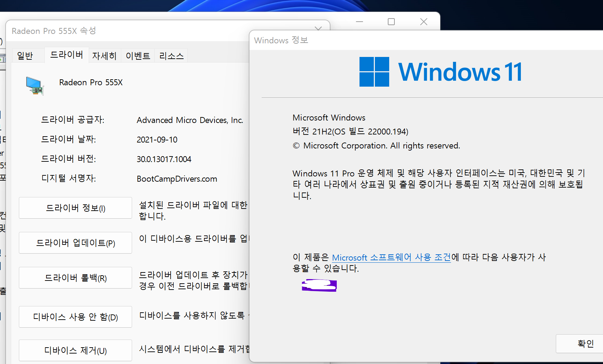This screenshot has height=364, width=603.
Task: Select driver provider Advanced Micro Devices, Inc.
Action: coord(190,120)
